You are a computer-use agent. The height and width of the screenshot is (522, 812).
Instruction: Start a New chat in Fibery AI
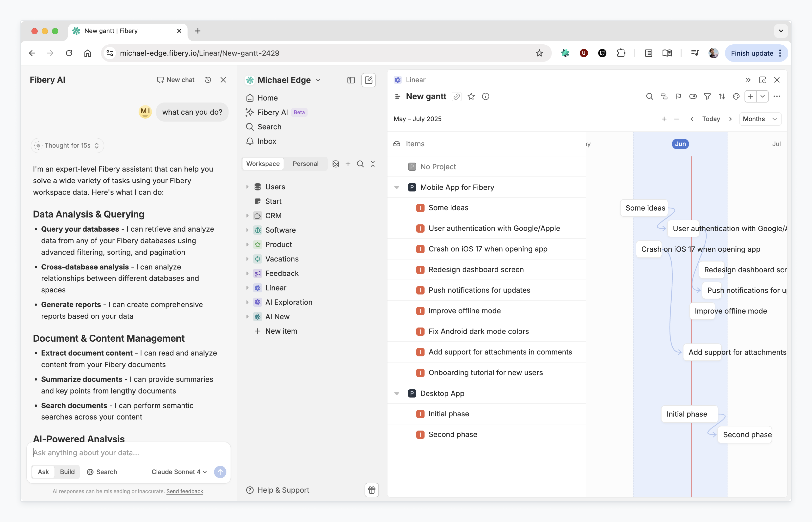click(x=176, y=80)
